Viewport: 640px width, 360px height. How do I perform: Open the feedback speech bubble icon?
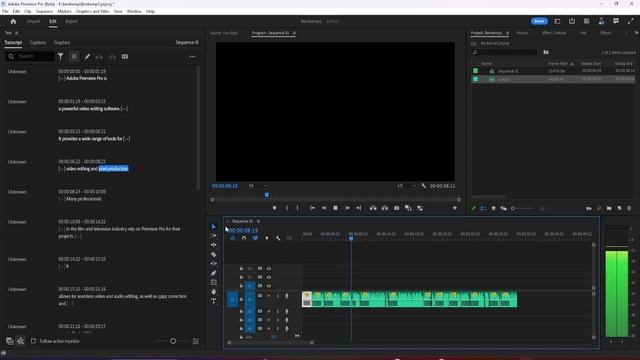point(616,21)
